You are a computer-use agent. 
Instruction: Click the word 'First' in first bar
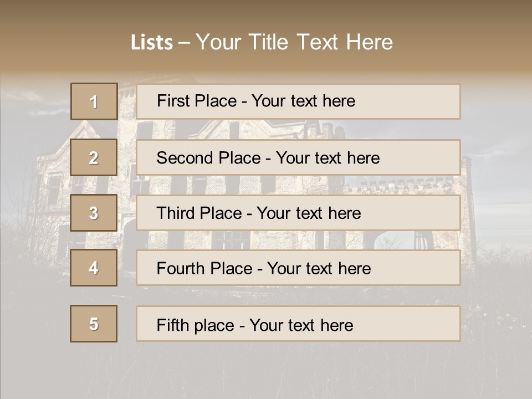pyautogui.click(x=173, y=101)
